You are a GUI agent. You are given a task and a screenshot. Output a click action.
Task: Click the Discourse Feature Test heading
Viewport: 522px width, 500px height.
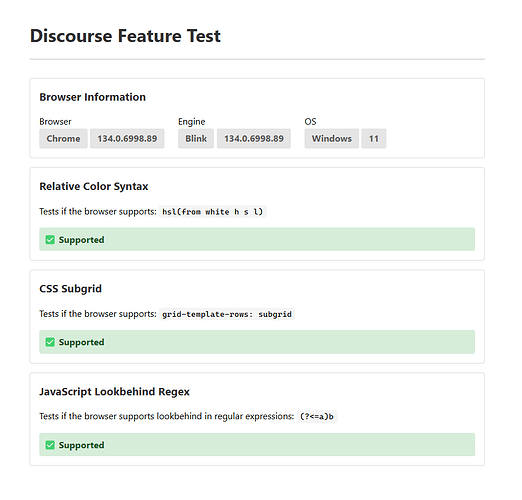(x=125, y=36)
